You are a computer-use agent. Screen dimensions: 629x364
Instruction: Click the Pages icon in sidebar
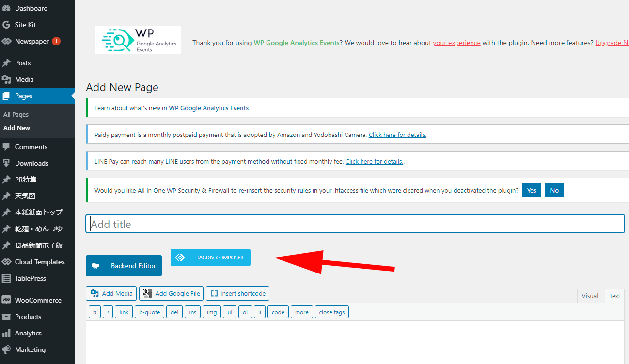(x=6, y=96)
